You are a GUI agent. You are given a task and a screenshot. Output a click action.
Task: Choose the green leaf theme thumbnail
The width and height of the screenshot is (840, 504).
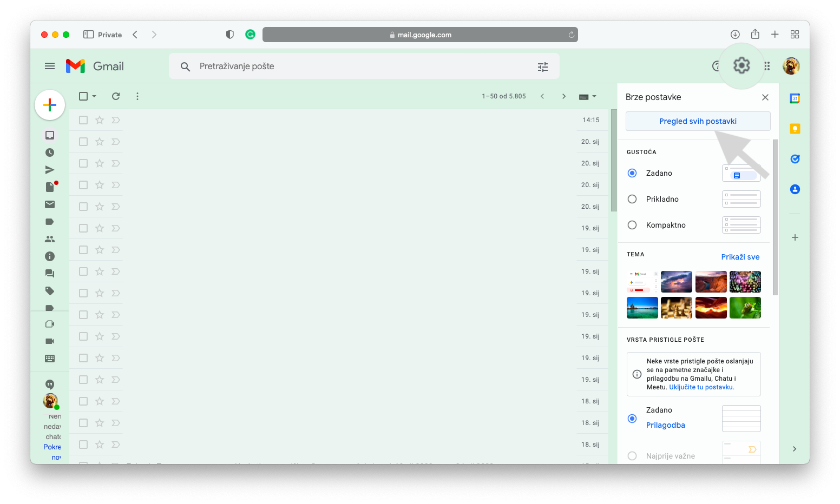tap(745, 308)
